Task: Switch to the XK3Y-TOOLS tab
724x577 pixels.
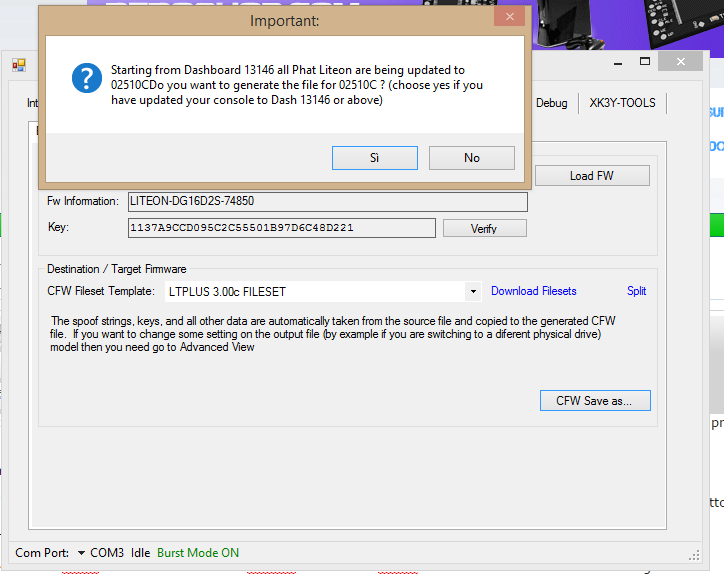Action: (622, 103)
